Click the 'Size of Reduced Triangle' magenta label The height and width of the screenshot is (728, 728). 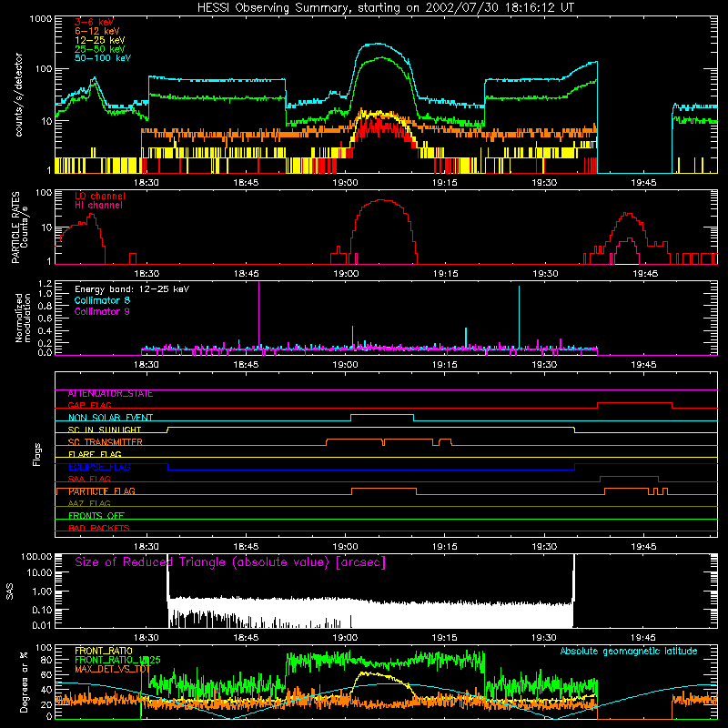(230, 562)
